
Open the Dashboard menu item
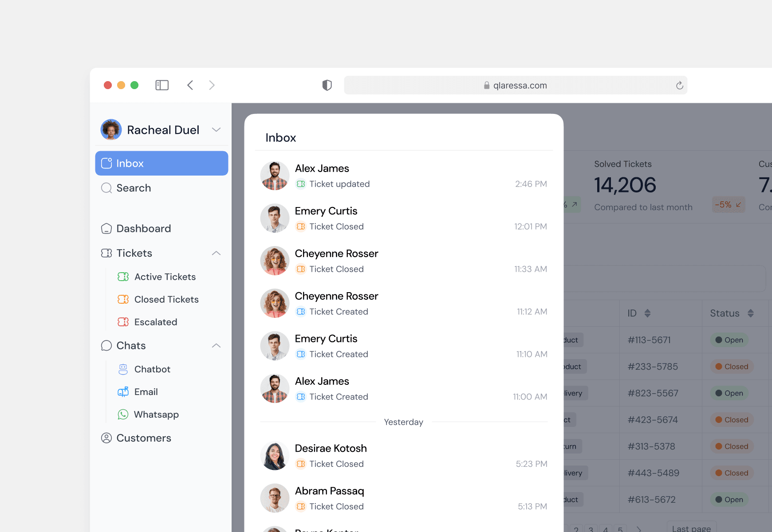point(161,228)
